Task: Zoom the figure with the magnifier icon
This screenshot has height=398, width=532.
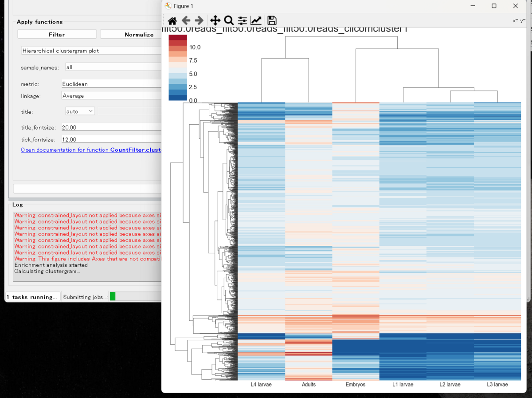Action: coord(229,20)
